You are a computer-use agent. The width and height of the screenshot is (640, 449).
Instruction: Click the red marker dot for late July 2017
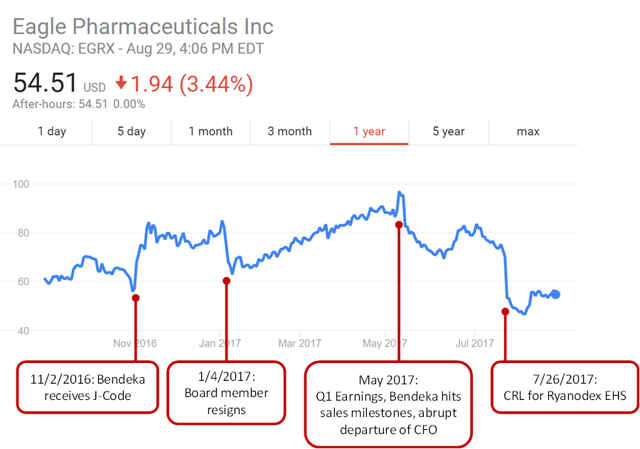[505, 311]
